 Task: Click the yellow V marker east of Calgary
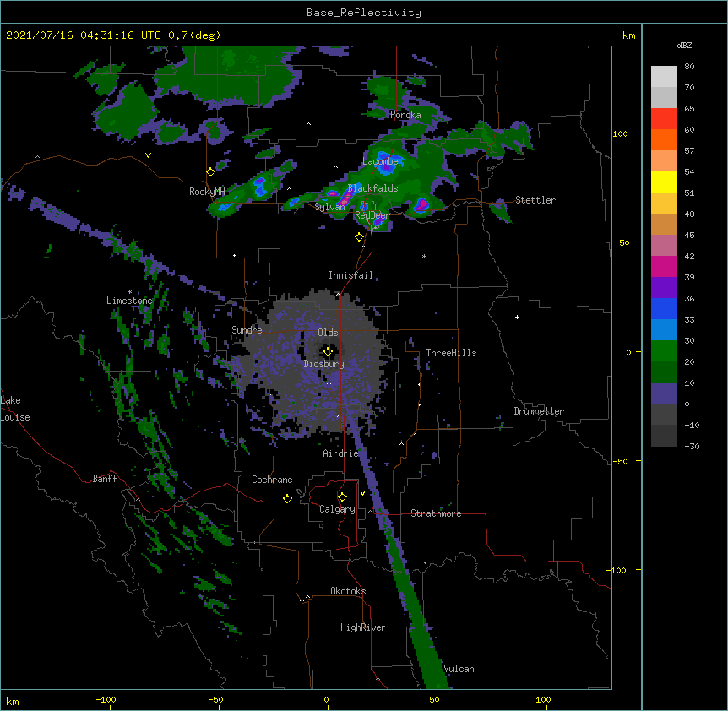(x=362, y=493)
